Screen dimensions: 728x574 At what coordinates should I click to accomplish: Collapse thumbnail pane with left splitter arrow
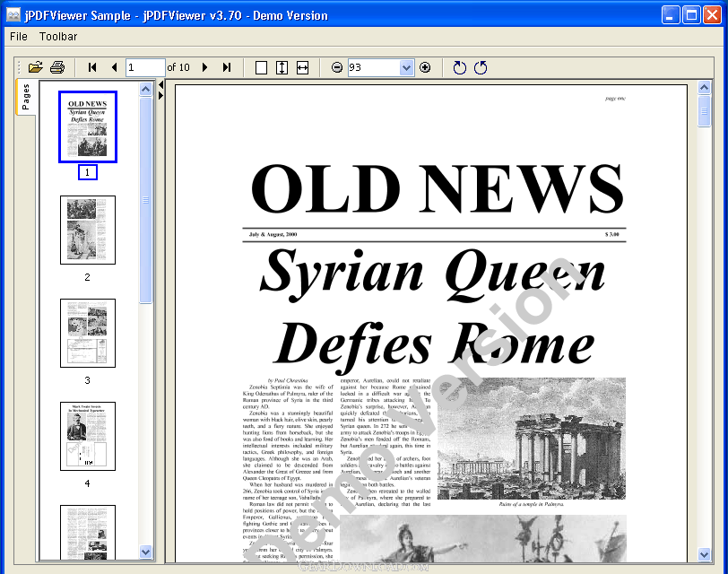coord(160,85)
